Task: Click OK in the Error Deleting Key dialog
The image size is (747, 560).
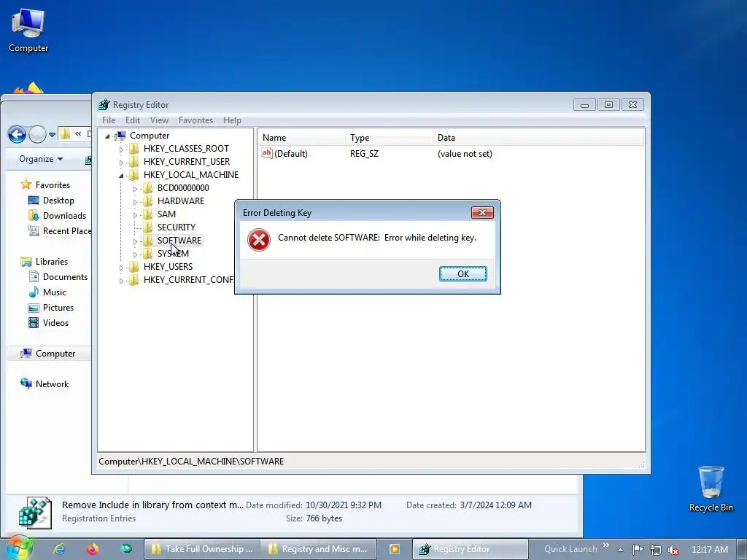Action: [462, 274]
